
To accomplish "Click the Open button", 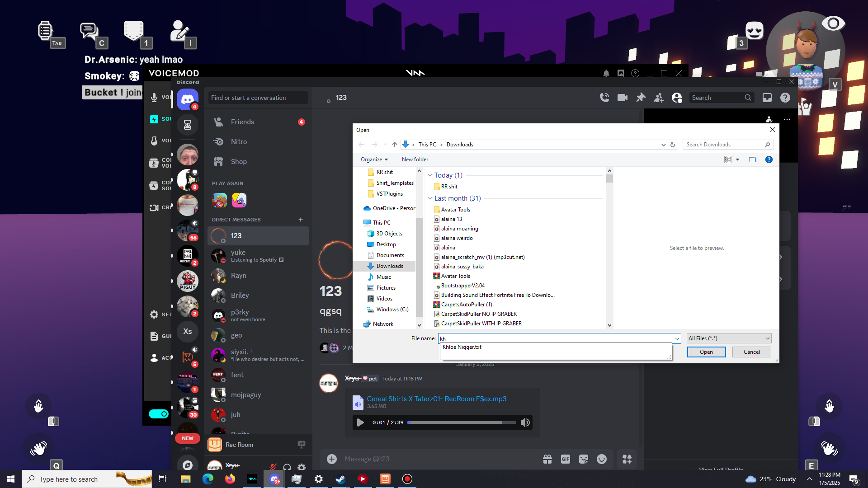I will click(x=706, y=352).
